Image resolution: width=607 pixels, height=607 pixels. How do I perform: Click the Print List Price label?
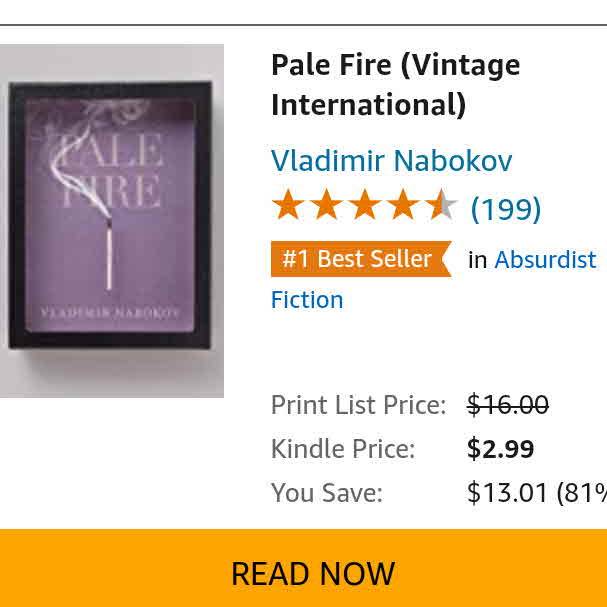(x=358, y=405)
